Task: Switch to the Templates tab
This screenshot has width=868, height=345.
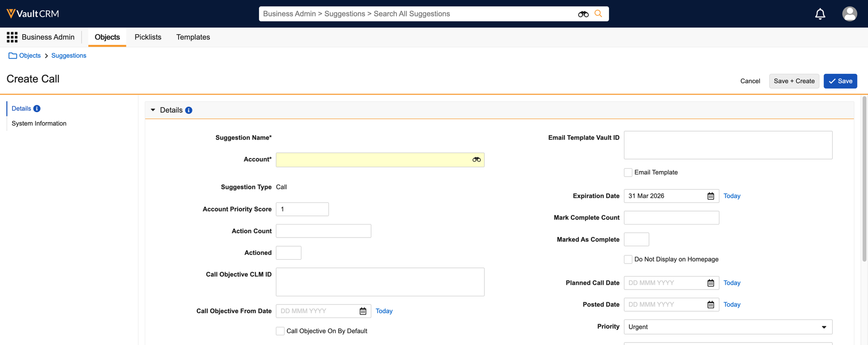Action: (x=193, y=37)
